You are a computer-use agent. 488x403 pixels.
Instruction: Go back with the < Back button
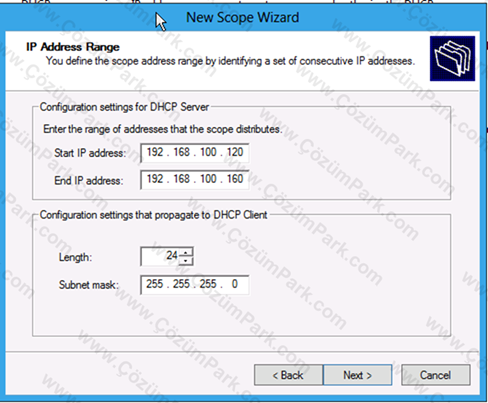pos(288,375)
